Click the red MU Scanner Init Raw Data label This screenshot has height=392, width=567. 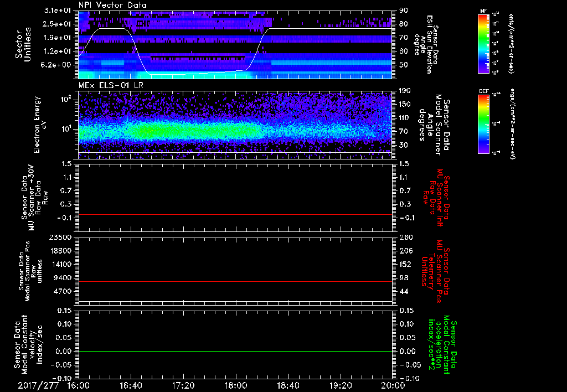point(436,198)
